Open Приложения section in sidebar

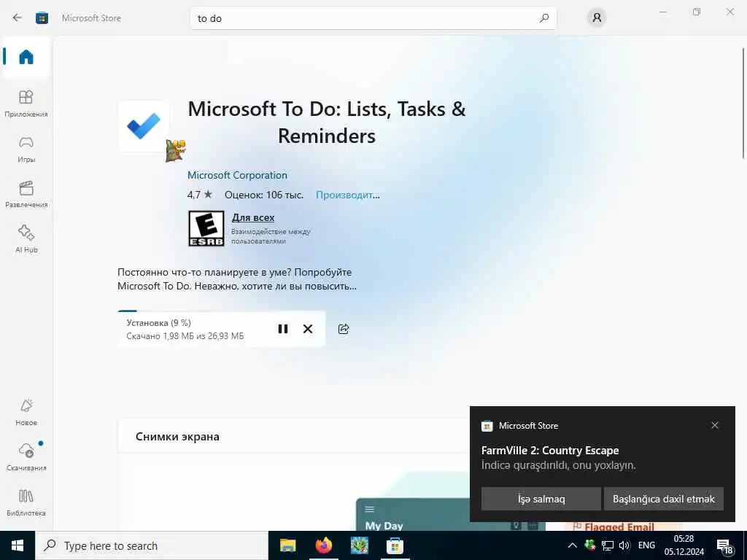[x=26, y=104]
